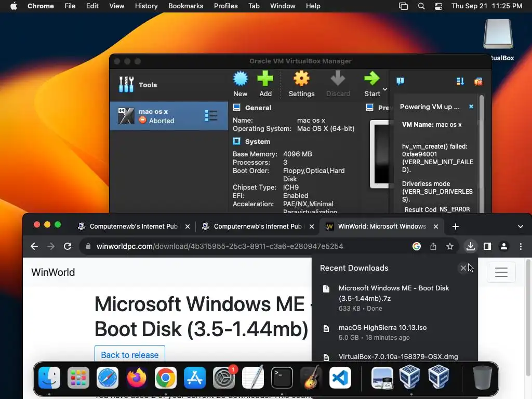This screenshot has width=532, height=399.
Task: Open the File menu
Action: (70, 6)
